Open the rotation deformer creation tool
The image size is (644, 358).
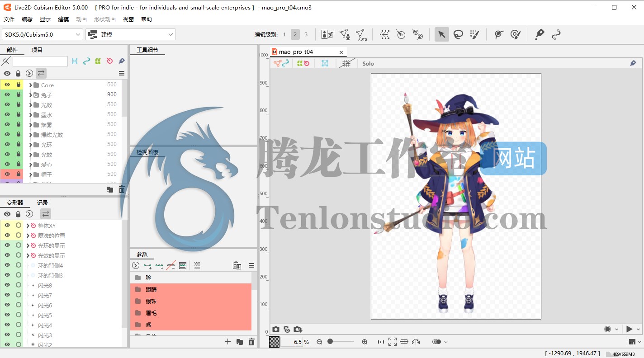(417, 34)
